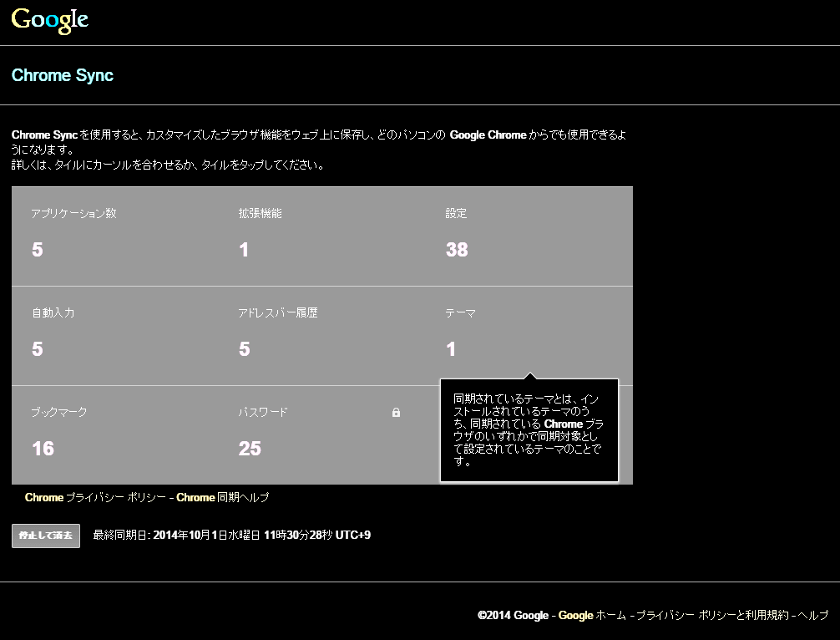Open the 拡張機能 tile
The image size is (840, 640).
tap(322, 236)
